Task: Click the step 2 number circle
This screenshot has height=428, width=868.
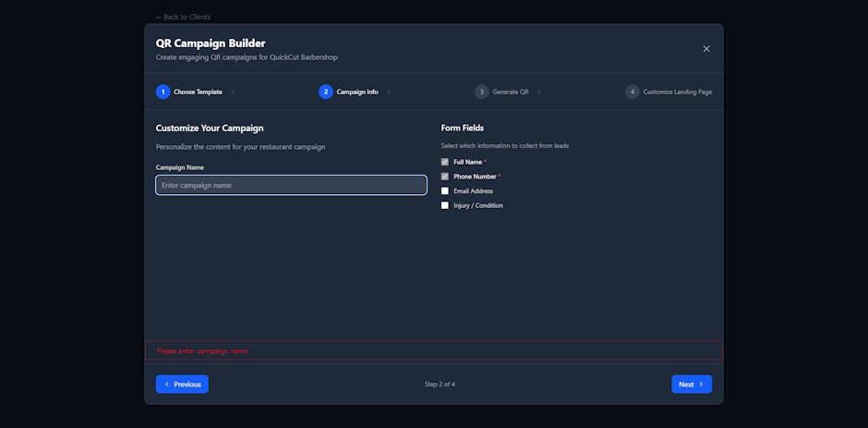Action: [x=326, y=92]
